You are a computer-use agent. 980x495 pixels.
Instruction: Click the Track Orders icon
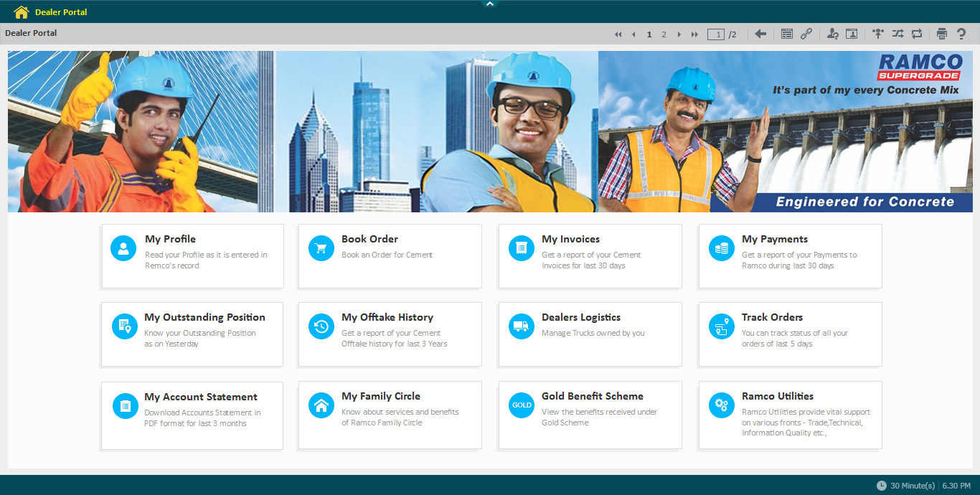click(722, 326)
